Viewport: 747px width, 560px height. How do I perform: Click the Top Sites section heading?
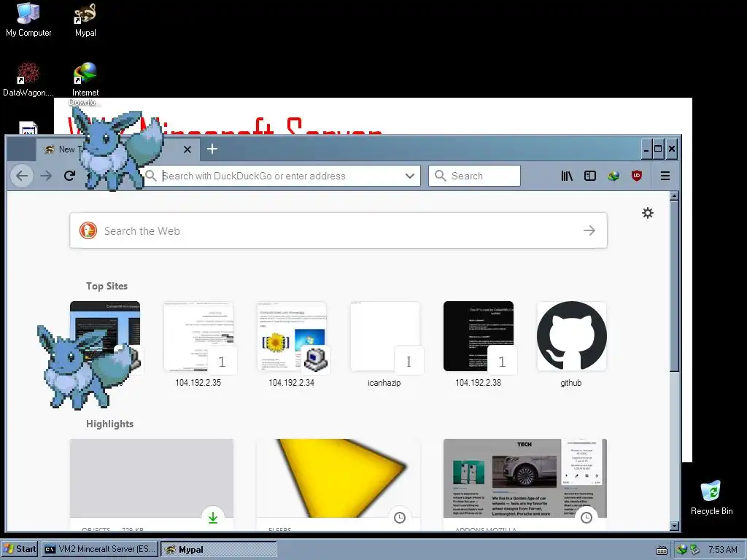[107, 286]
